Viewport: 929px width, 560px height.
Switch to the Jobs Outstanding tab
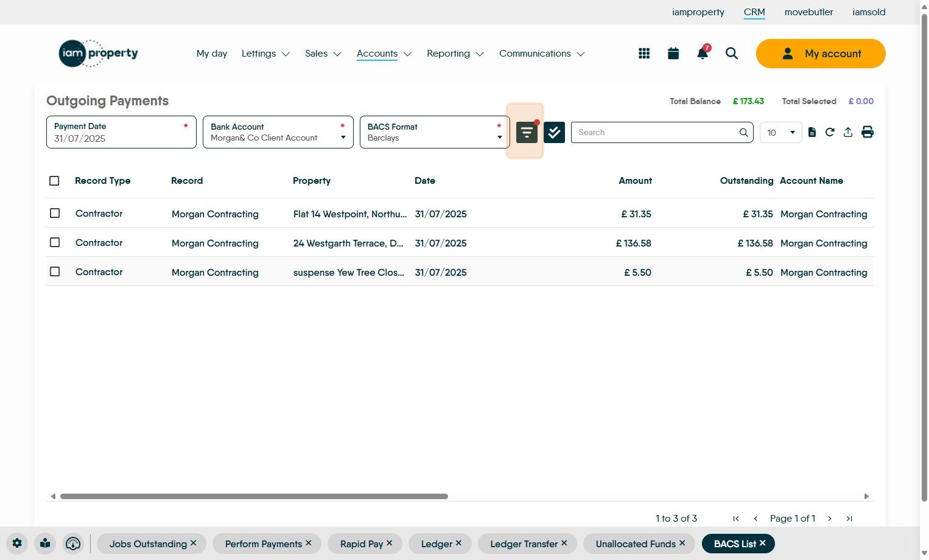click(x=148, y=544)
